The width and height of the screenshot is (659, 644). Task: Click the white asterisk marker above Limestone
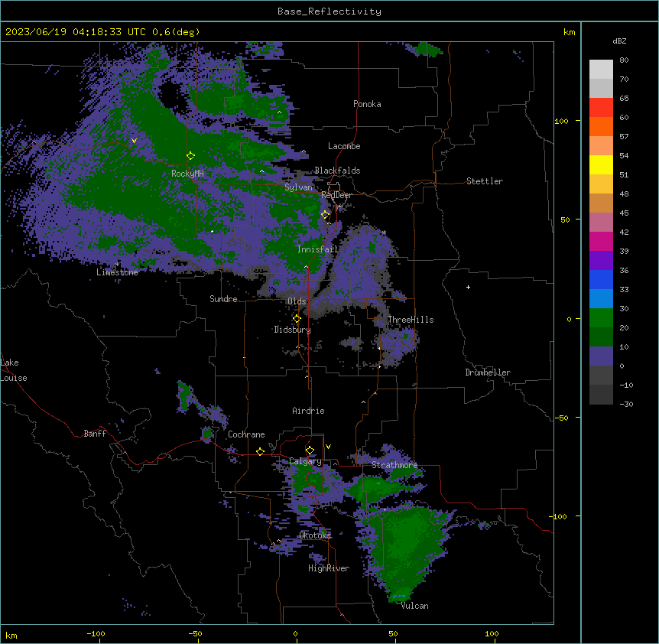tap(117, 265)
